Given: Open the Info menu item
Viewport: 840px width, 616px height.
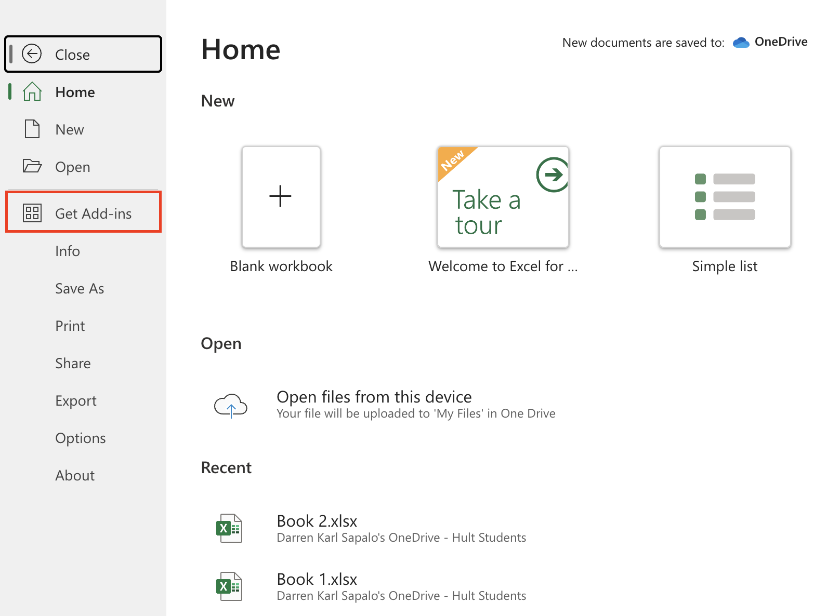Looking at the screenshot, I should (68, 251).
